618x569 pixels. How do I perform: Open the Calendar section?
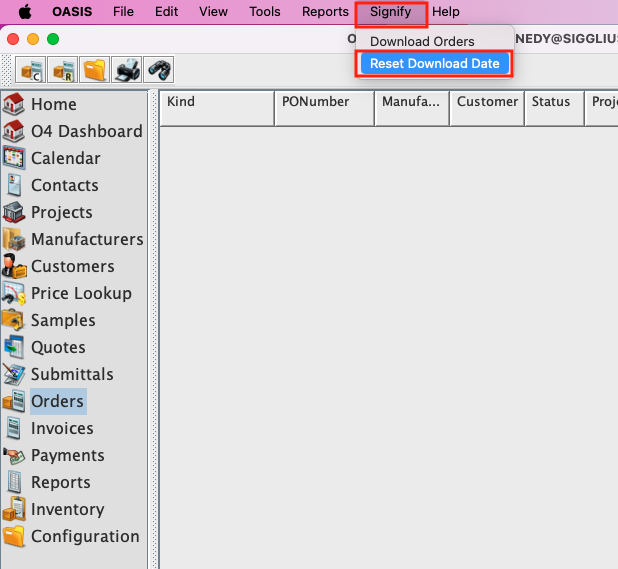click(65, 158)
